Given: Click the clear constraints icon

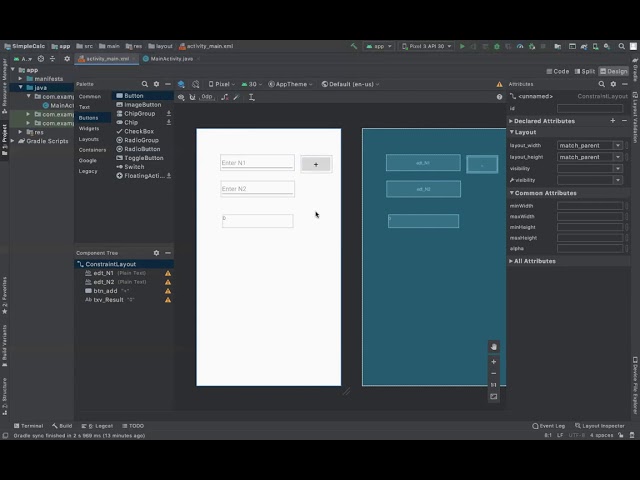Looking at the screenshot, I should [224, 97].
